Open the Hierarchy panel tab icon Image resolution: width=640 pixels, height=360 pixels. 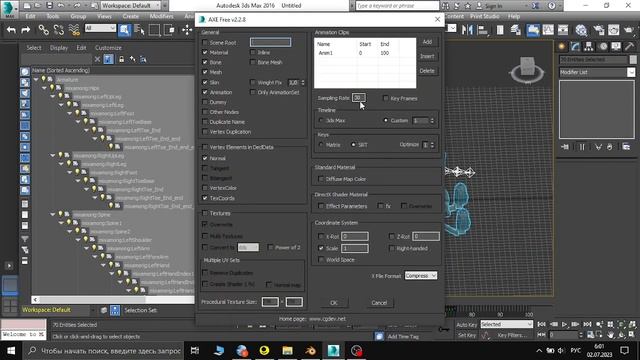point(589,47)
